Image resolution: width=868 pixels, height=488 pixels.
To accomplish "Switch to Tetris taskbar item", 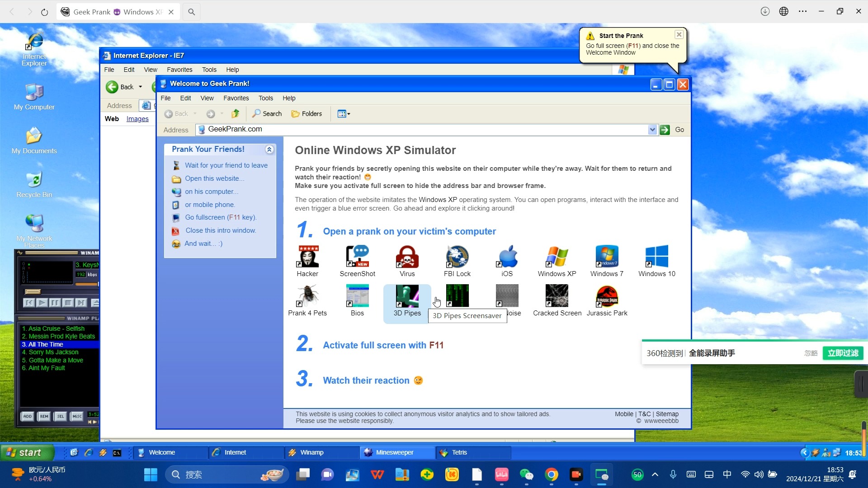I will point(473,453).
